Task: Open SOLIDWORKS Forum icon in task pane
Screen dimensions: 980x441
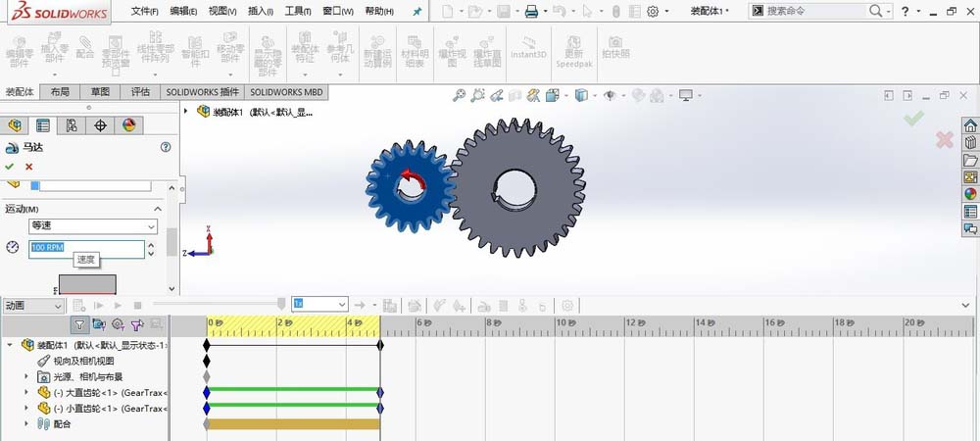Action: click(970, 228)
